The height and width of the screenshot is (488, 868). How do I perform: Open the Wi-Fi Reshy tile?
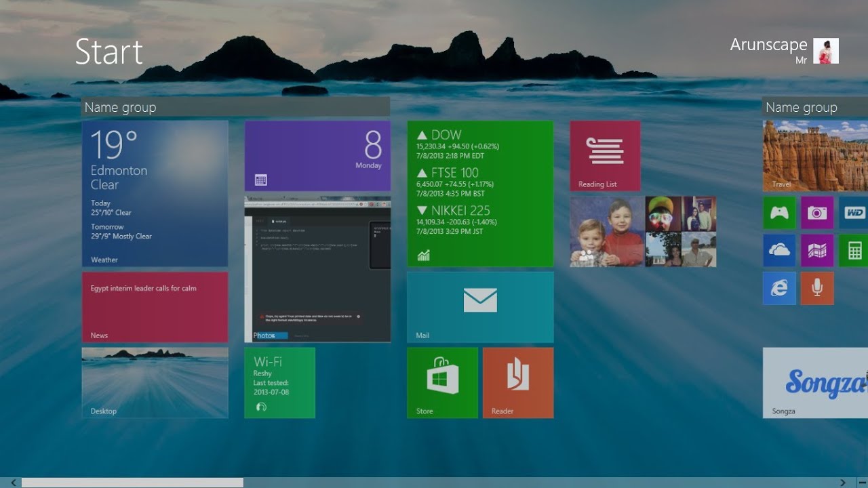point(279,383)
